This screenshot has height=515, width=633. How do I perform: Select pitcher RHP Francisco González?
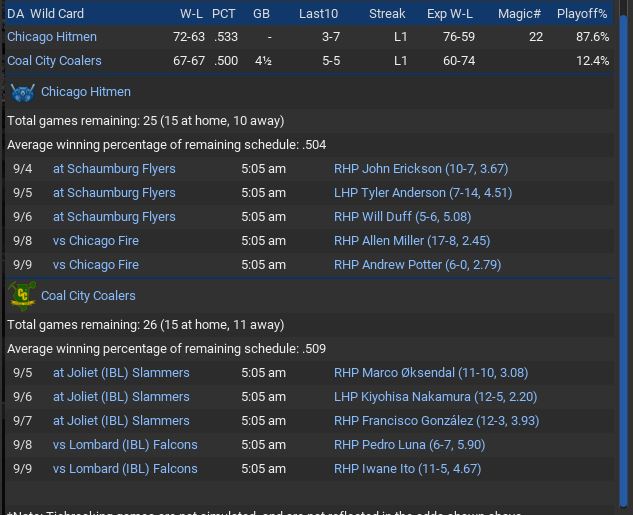coord(436,421)
